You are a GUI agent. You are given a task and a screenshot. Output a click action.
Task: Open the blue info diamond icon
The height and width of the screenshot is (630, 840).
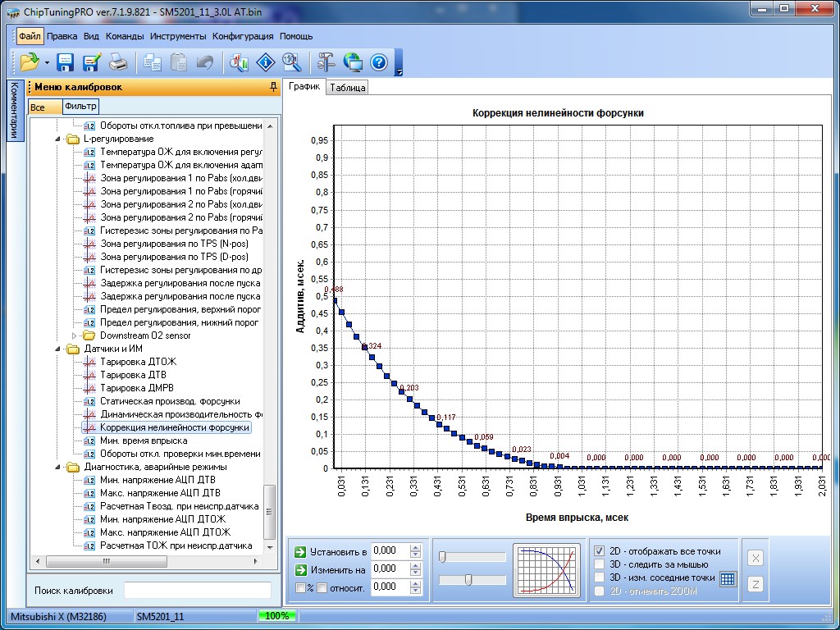click(x=266, y=62)
